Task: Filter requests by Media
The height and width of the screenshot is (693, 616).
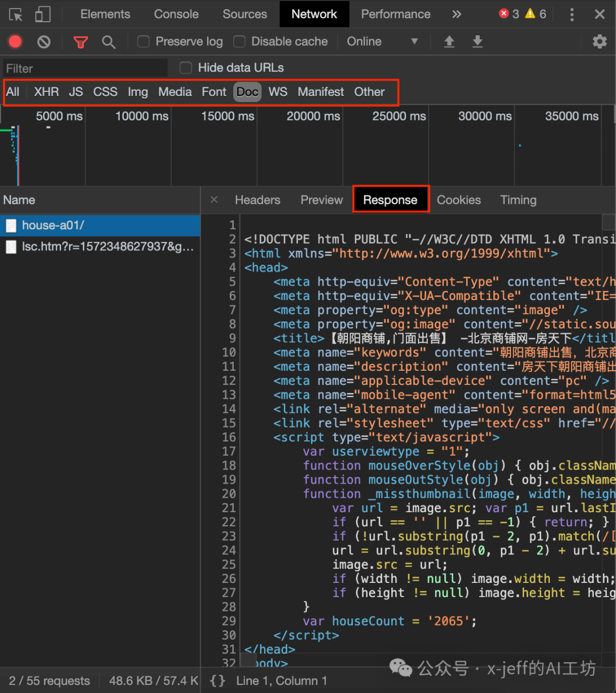Action: 175,92
